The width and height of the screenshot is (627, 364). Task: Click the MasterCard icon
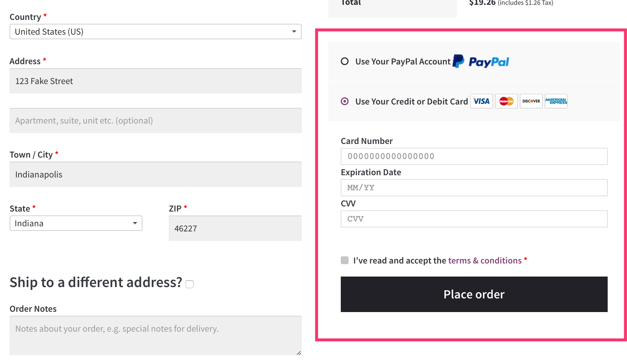click(506, 101)
